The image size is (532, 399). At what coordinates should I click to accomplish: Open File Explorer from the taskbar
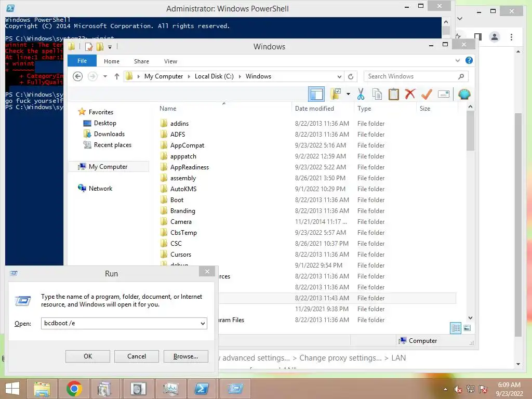(42, 389)
